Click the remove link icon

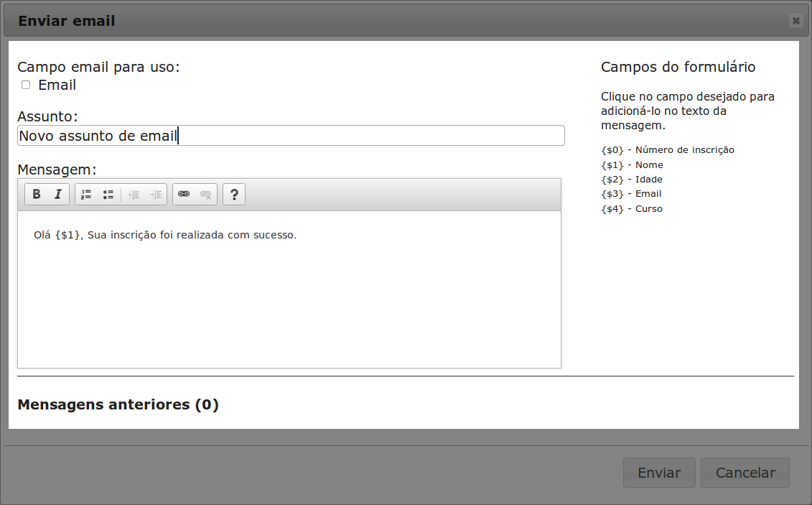(206, 195)
